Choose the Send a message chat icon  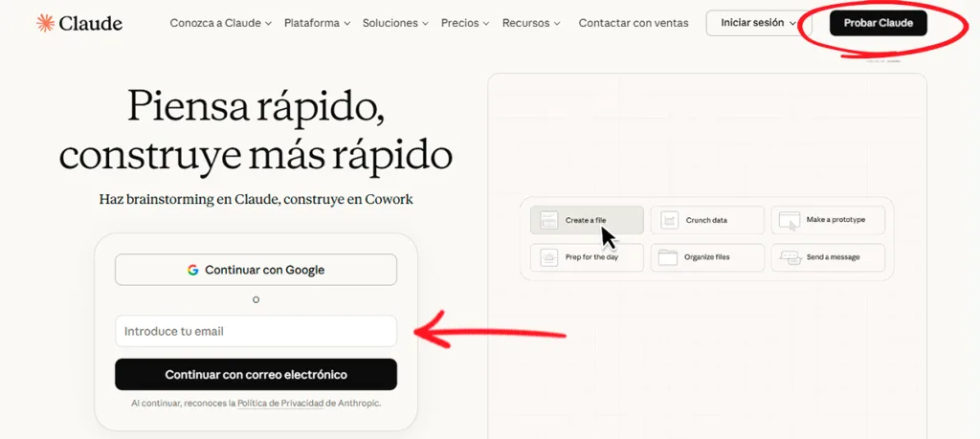point(791,257)
